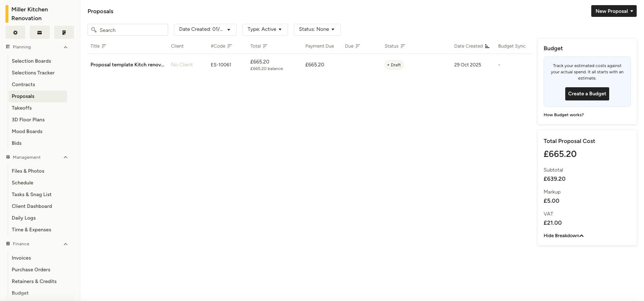Collapse the Management section
Image resolution: width=644 pixels, height=301 pixels.
point(66,157)
